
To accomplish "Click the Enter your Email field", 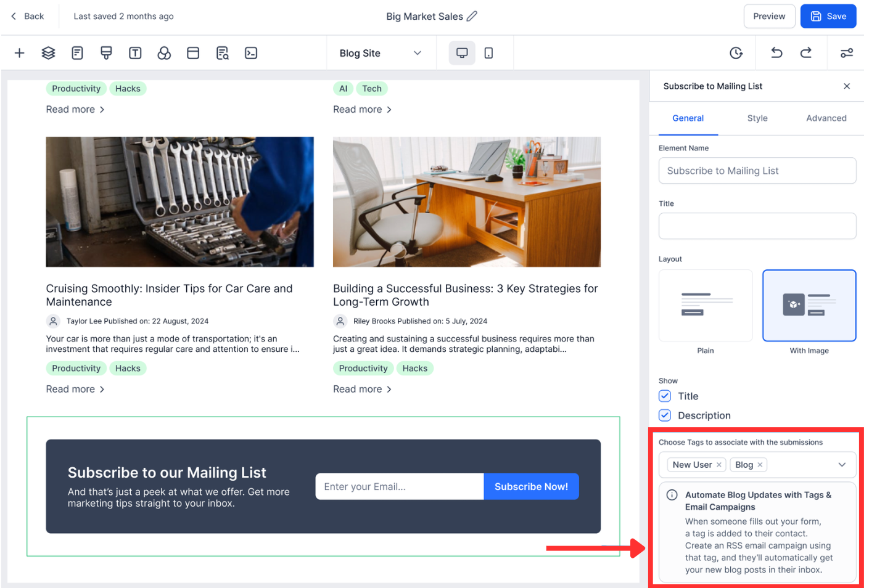I will pos(400,486).
